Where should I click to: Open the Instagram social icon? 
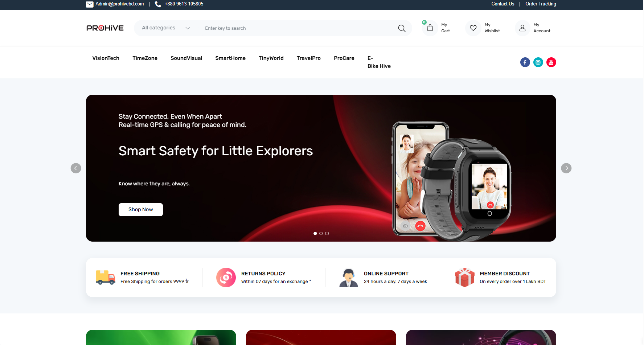(x=538, y=62)
